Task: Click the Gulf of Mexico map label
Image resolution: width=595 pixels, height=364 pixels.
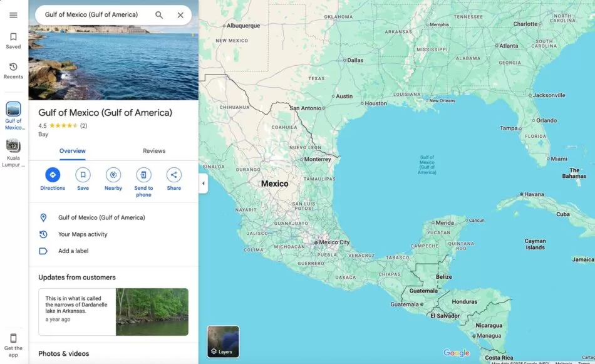Action: 427,165
